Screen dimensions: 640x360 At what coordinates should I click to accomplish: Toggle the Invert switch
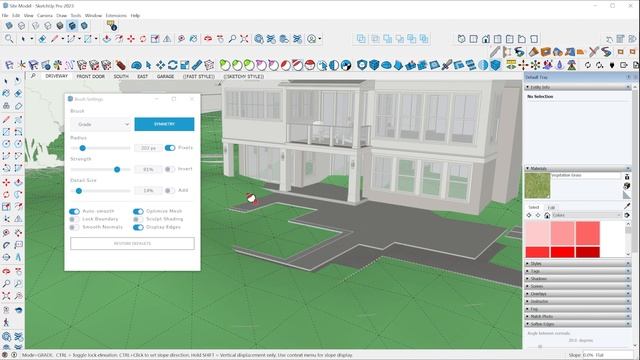tap(169, 169)
